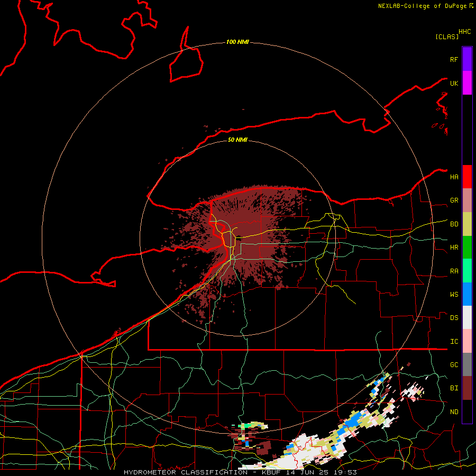Click the UK legend label

tap(454, 83)
